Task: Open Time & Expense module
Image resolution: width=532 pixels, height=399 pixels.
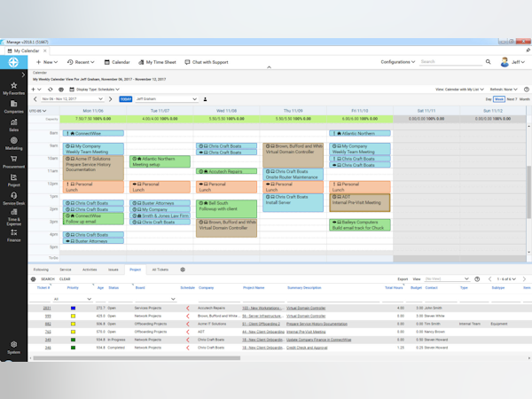Action: pos(13,217)
